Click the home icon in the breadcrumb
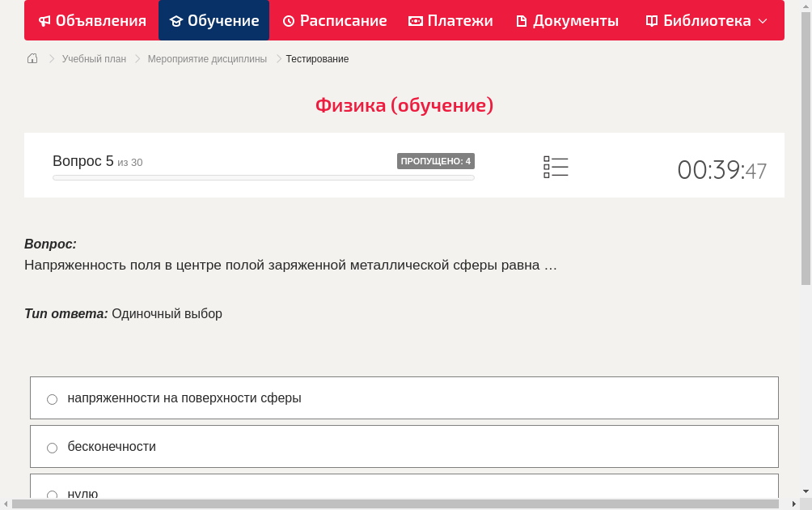Image resolution: width=812 pixels, height=510 pixels. point(32,58)
